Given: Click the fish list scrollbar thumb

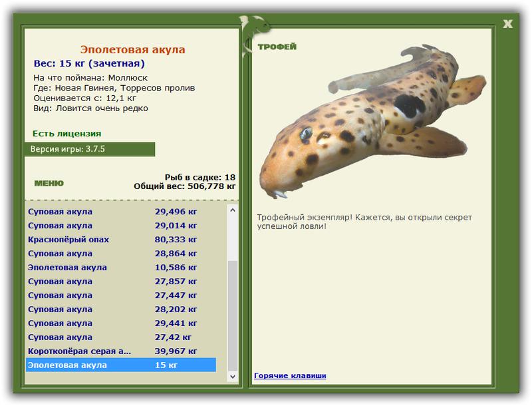Looking at the screenshot, I should 232,315.
